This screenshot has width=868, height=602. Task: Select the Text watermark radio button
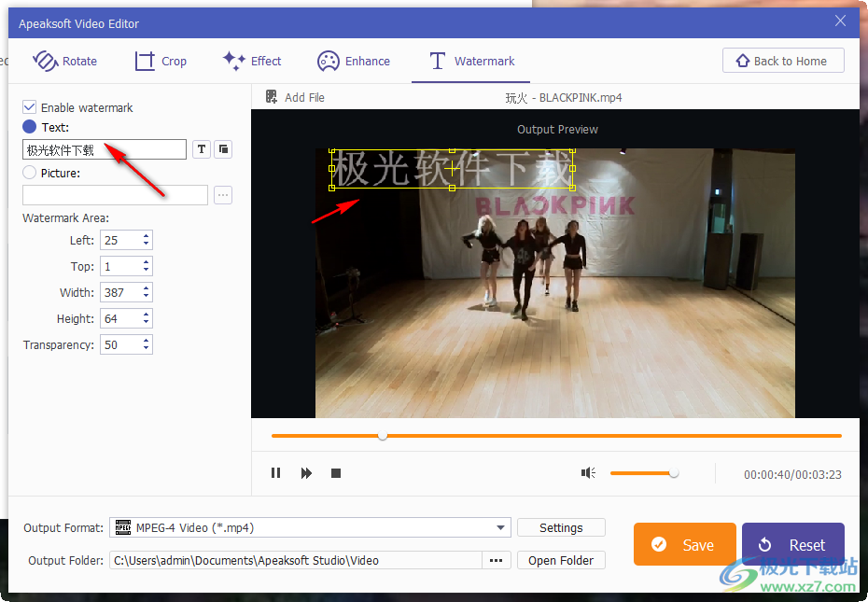(x=29, y=127)
